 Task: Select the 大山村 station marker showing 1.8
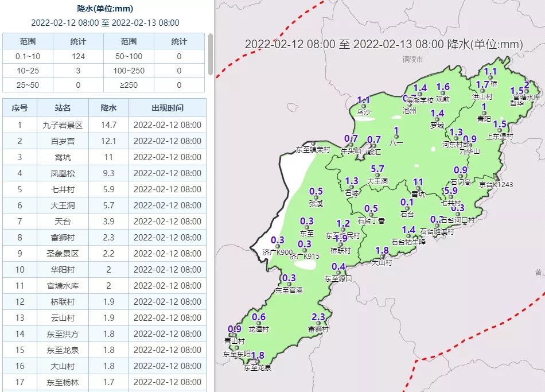[381, 257]
